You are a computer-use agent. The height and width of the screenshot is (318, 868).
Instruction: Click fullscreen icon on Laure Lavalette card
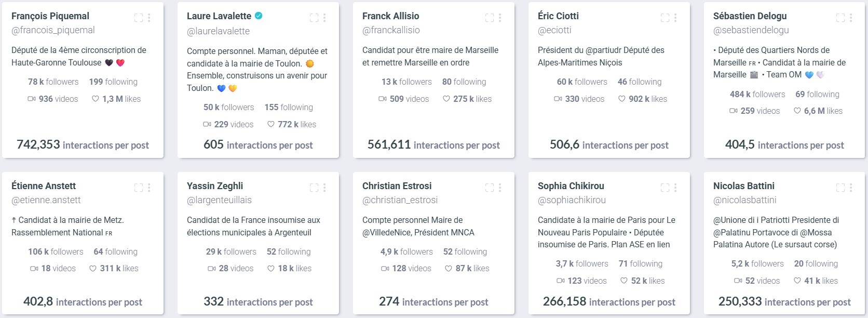click(314, 18)
